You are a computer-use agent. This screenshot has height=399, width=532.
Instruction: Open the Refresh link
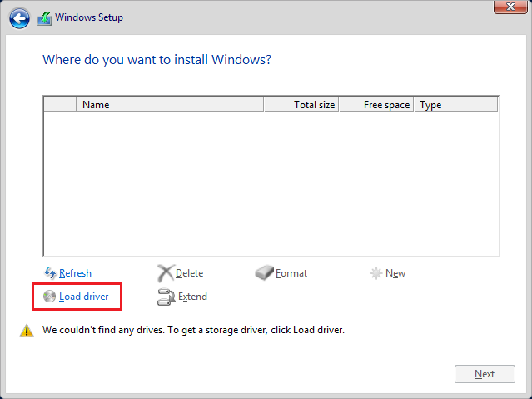click(75, 273)
